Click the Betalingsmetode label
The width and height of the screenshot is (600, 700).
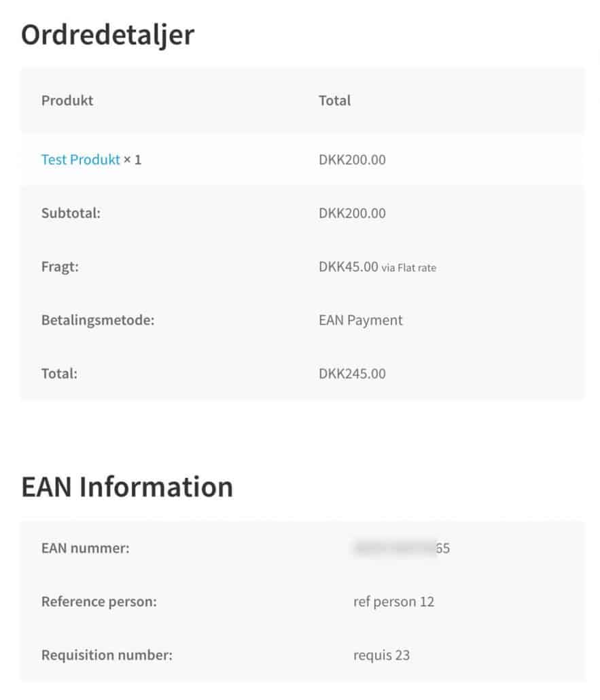(98, 320)
